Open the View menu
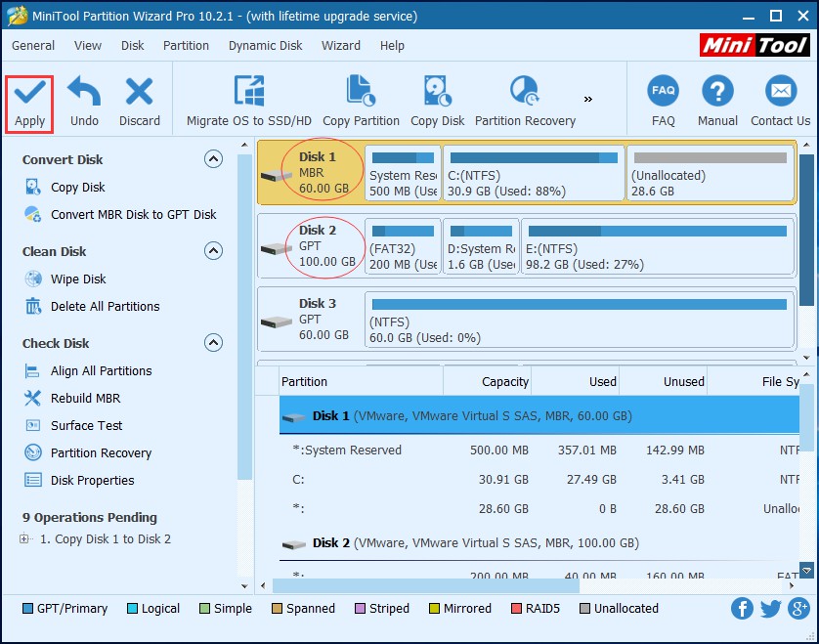 88,46
